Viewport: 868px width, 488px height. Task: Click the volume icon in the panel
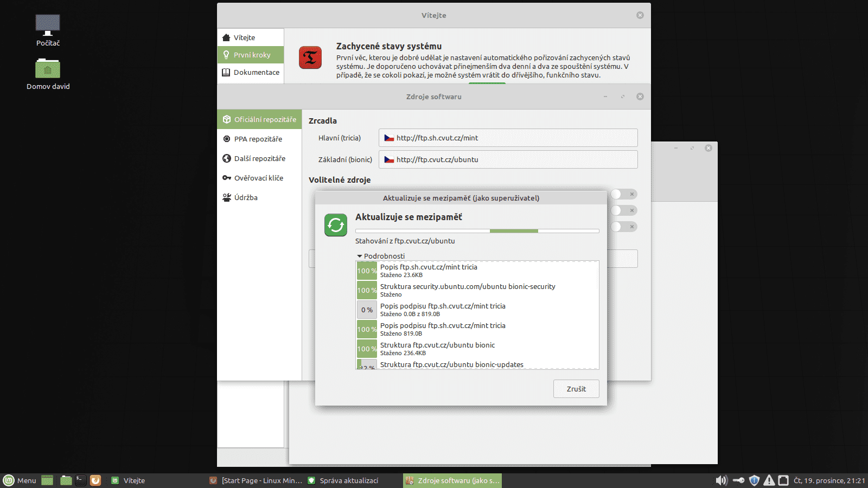(x=722, y=480)
